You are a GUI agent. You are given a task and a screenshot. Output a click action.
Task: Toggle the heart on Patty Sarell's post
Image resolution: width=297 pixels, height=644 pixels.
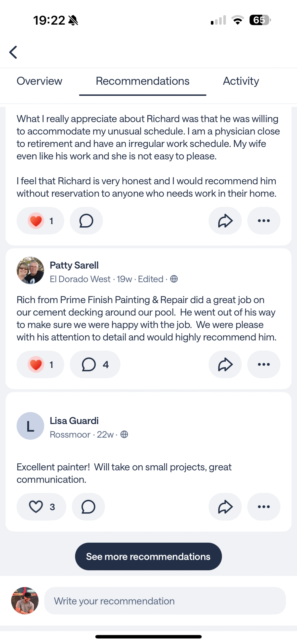pos(40,364)
